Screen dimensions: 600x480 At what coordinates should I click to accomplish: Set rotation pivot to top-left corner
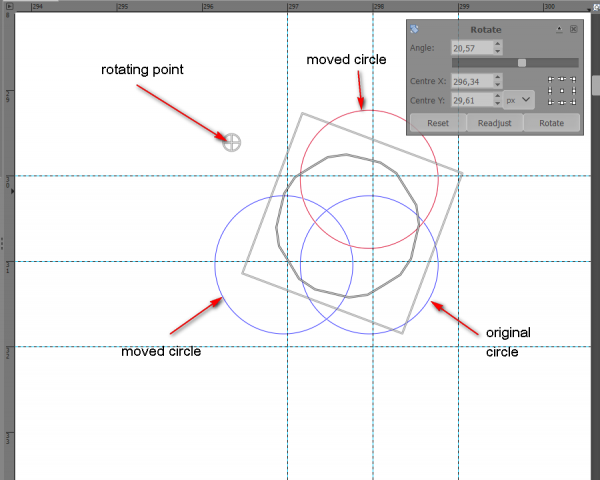pyautogui.click(x=551, y=80)
